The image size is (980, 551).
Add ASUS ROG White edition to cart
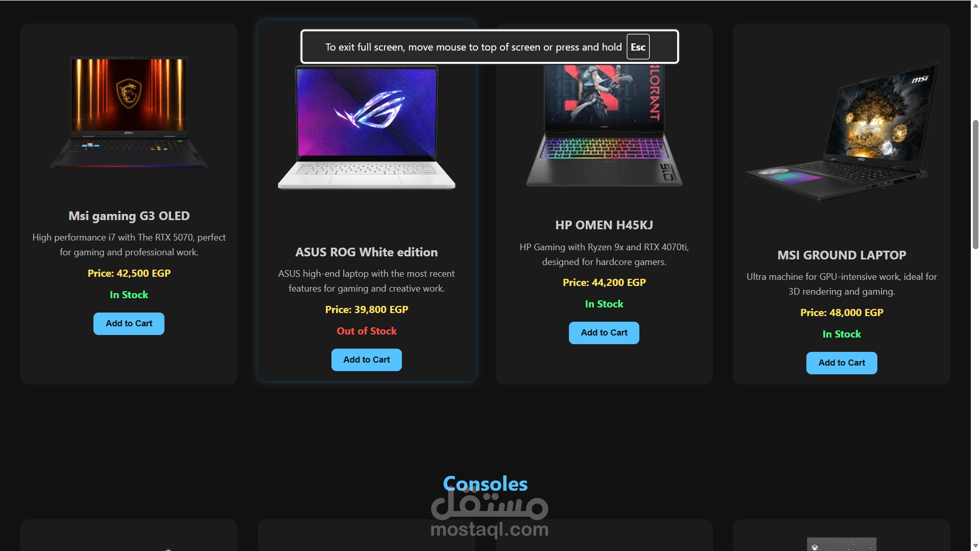pyautogui.click(x=367, y=360)
